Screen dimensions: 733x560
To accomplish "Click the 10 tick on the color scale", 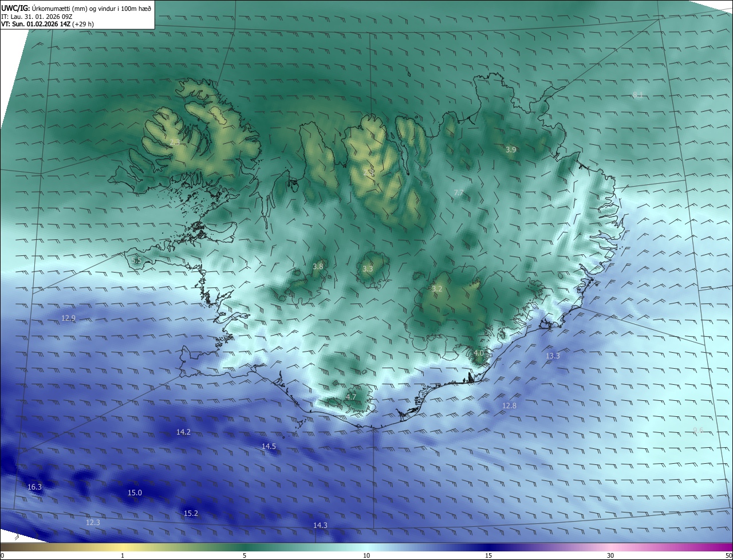I will [x=366, y=555].
